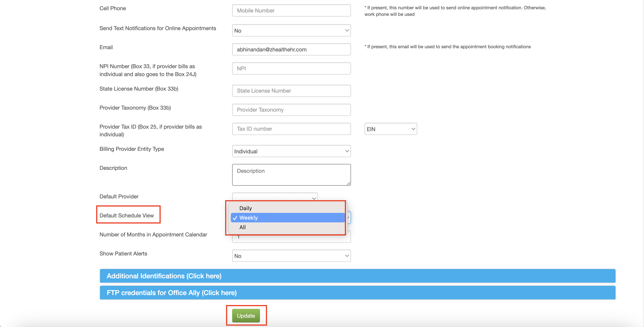Image resolution: width=644 pixels, height=327 pixels.
Task: Click the Description text area
Action: [291, 175]
